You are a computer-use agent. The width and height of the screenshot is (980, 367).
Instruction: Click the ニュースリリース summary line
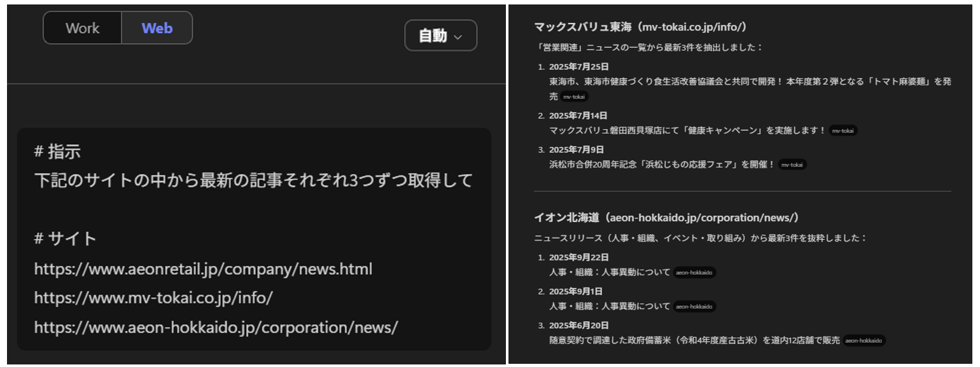[x=700, y=238]
